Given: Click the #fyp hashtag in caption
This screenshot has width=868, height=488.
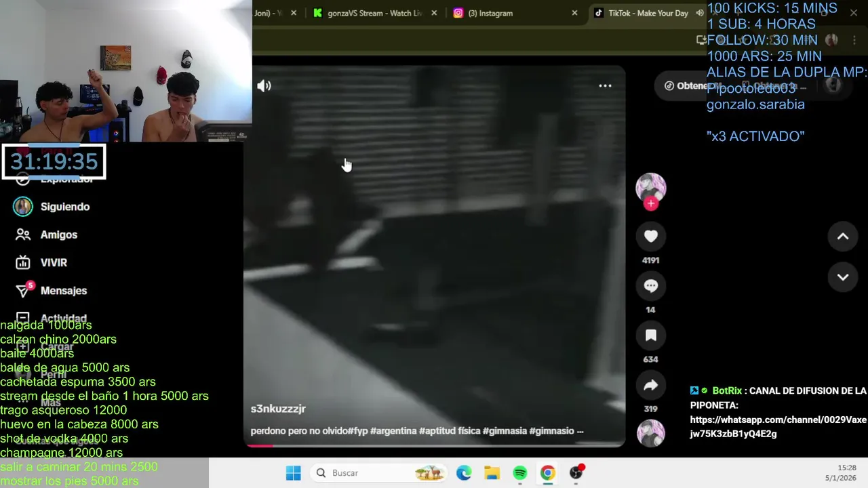Looking at the screenshot, I should 357,431.
